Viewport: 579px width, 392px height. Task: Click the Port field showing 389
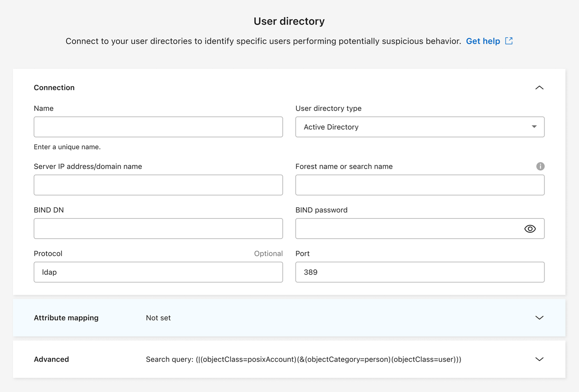(419, 272)
